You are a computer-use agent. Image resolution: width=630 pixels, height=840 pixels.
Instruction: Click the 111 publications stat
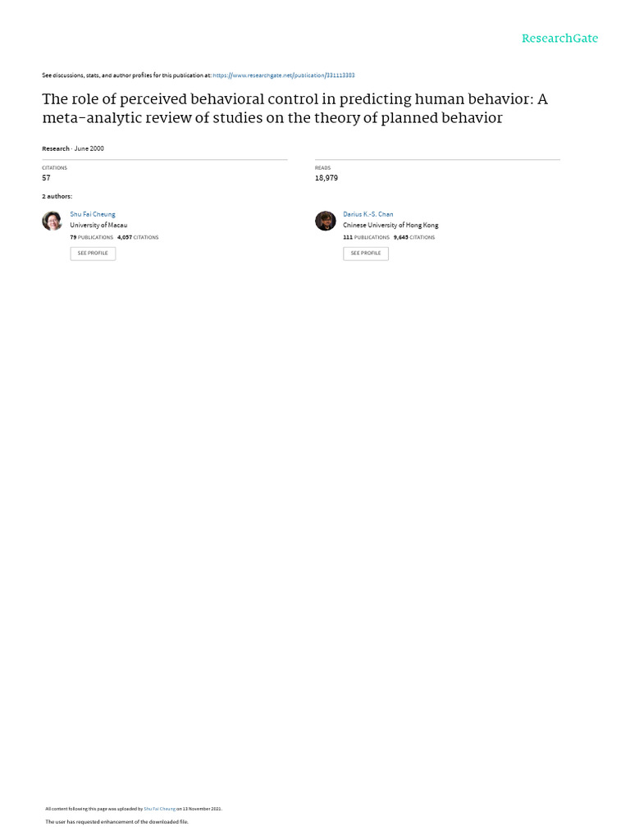[x=366, y=237]
